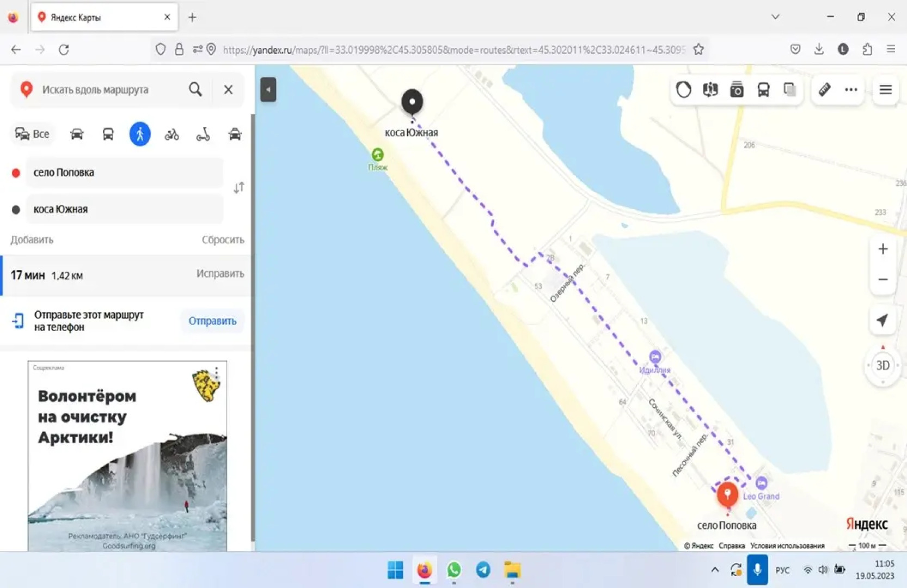Choose the car route mode
The image size is (907, 588).
click(77, 134)
